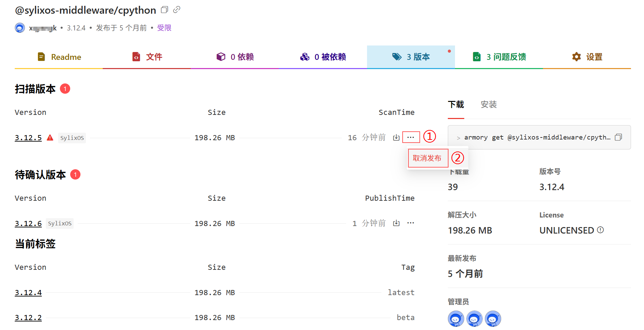Click the link icon beside package title
644x330 pixels.
[177, 10]
